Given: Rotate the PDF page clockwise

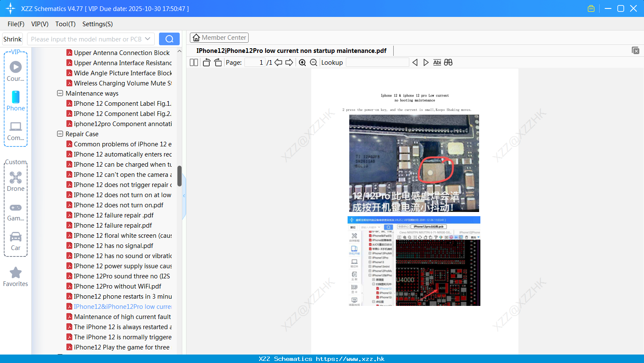Looking at the screenshot, I should [218, 62].
